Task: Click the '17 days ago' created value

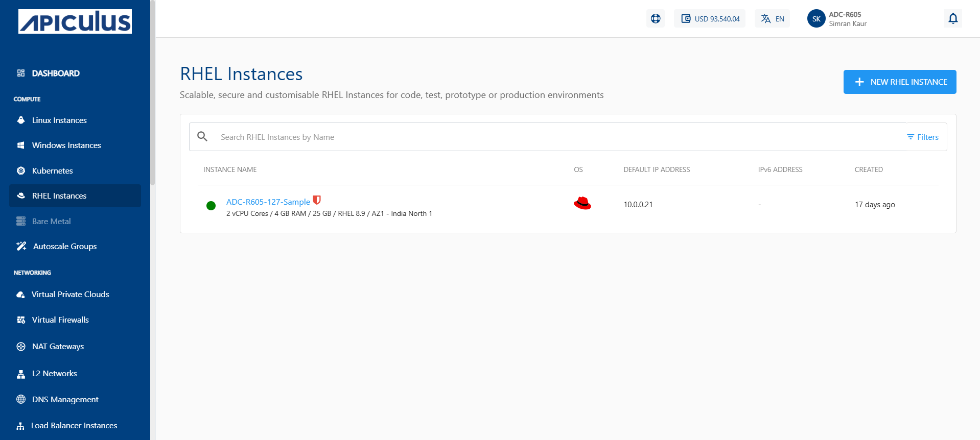Action: pyautogui.click(x=875, y=205)
